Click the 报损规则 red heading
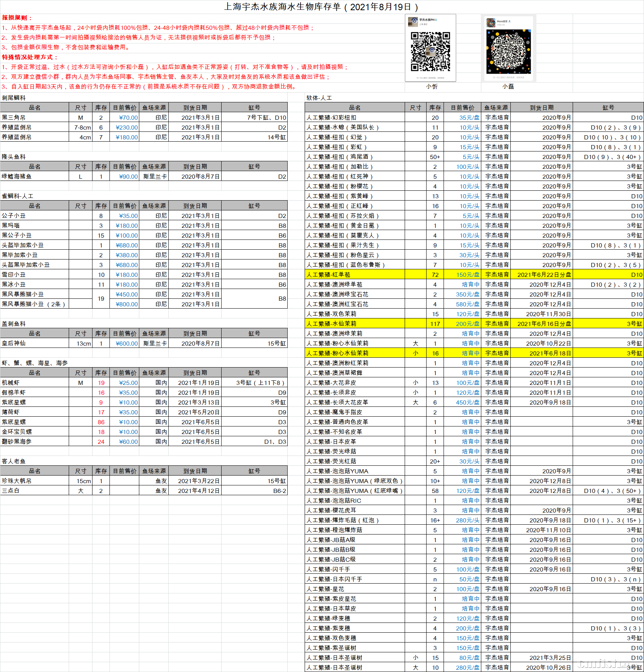 (17, 18)
